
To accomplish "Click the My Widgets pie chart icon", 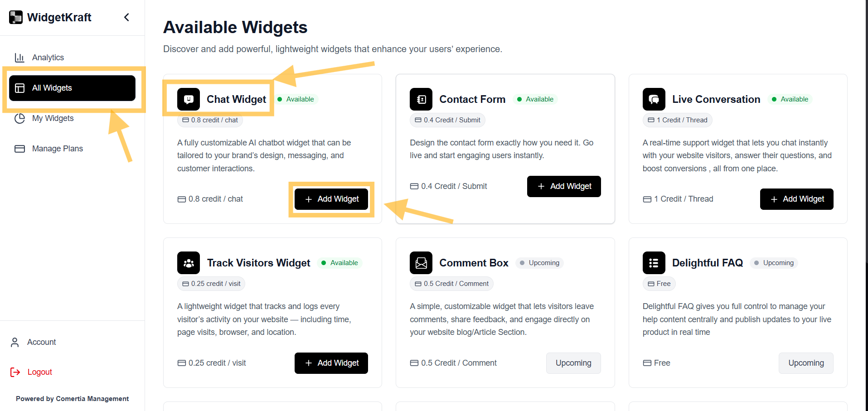I will point(20,118).
